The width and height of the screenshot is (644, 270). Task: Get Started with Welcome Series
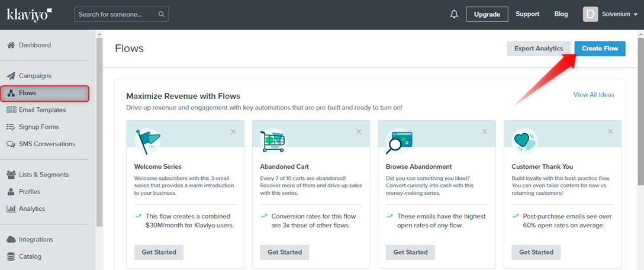[x=159, y=252]
